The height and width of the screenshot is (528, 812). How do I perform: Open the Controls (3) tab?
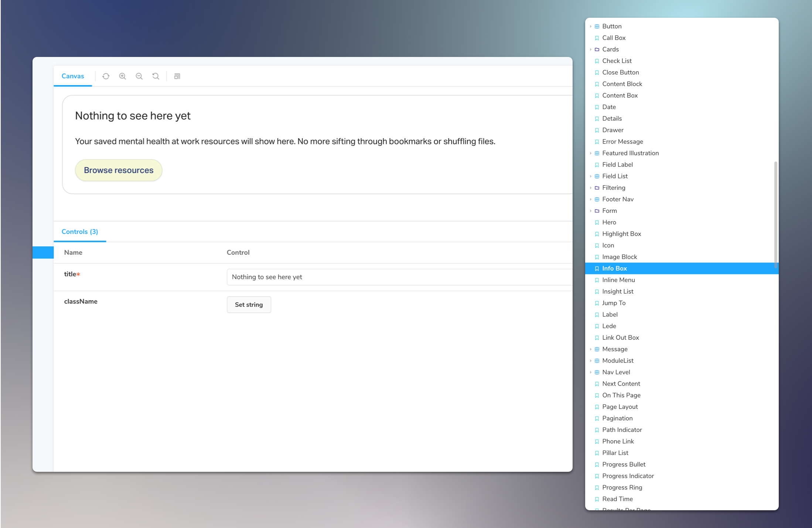[x=80, y=232]
